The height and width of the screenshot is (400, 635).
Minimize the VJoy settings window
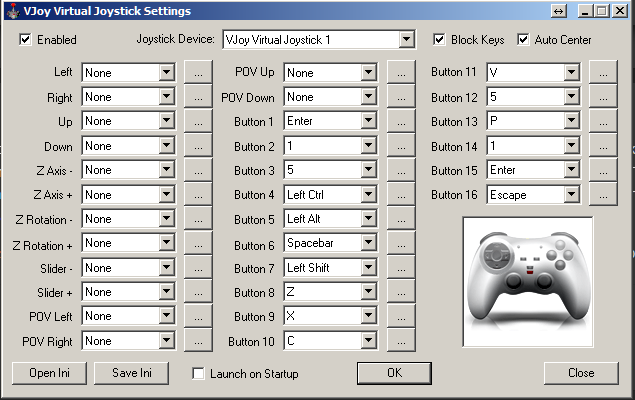coord(585,11)
